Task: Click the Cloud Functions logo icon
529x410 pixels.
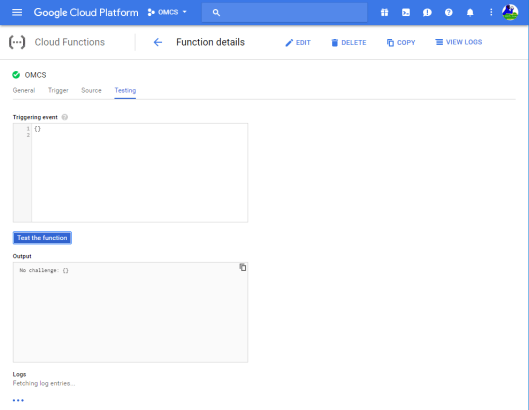Action: [x=17, y=42]
